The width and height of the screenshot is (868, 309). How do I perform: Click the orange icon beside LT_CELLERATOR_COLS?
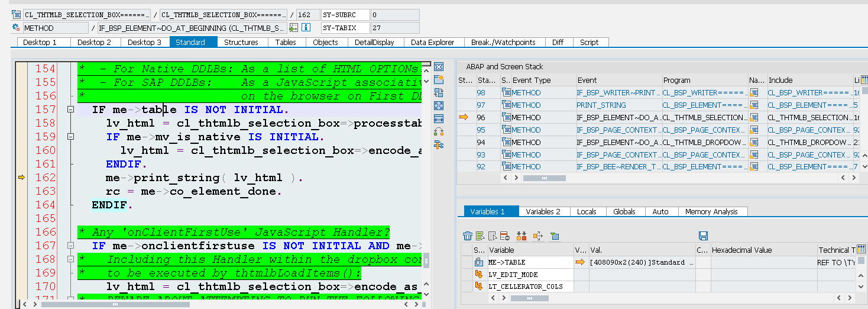click(479, 287)
